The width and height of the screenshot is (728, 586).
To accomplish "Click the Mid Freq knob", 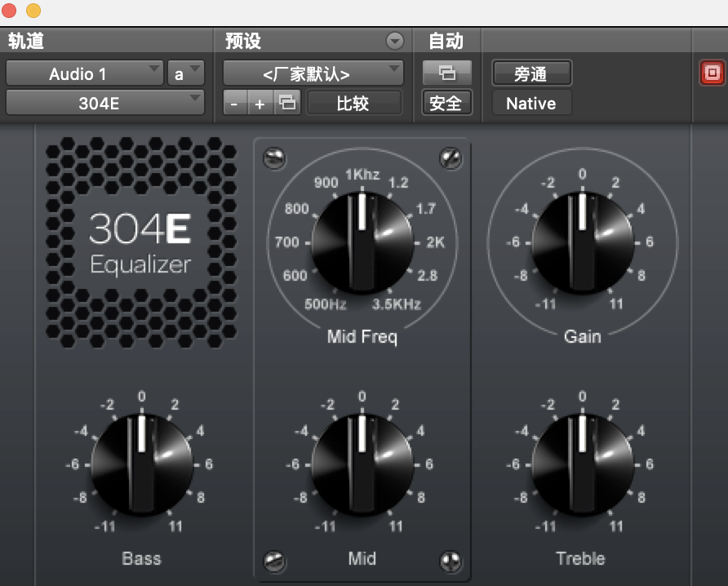I will [362, 242].
